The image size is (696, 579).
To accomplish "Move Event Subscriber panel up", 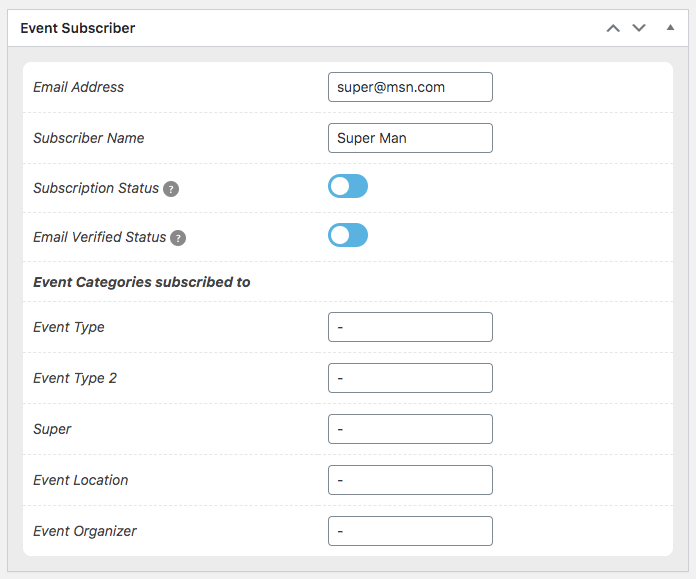I will tap(613, 28).
